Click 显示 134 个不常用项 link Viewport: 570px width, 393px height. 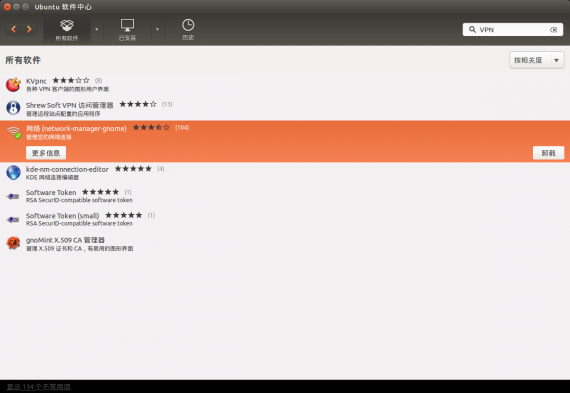(39, 387)
